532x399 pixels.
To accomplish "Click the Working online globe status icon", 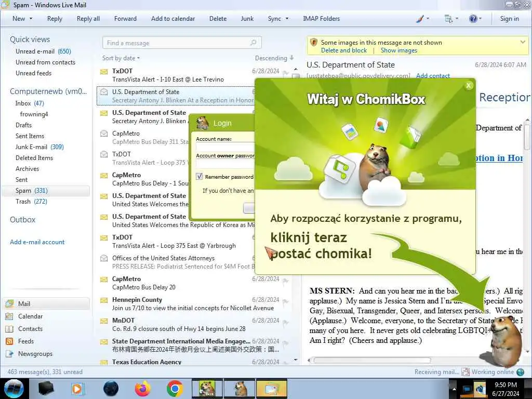I will click(520, 372).
